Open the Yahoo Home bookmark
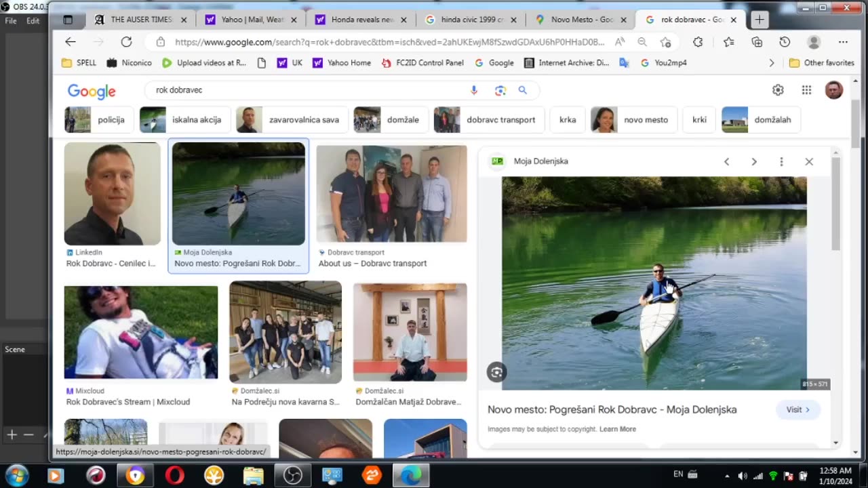 click(x=342, y=63)
